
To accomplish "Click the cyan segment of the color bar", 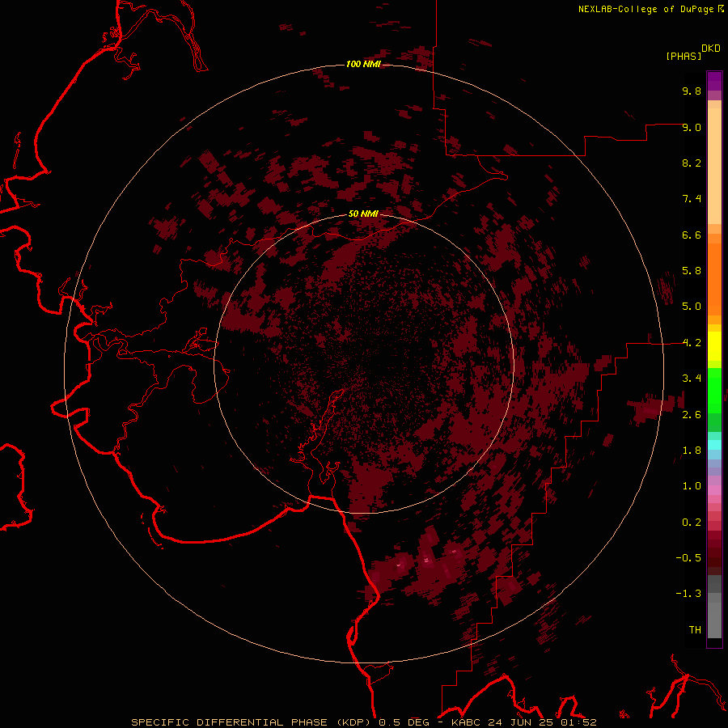I will 714,444.
